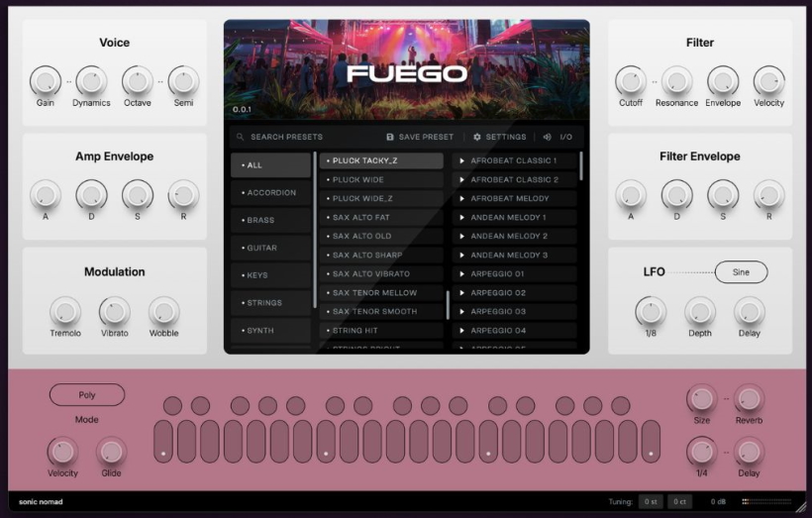The width and height of the screenshot is (812, 518).
Task: Toggle the link dots between Gain and Dynamics
Action: (68, 81)
